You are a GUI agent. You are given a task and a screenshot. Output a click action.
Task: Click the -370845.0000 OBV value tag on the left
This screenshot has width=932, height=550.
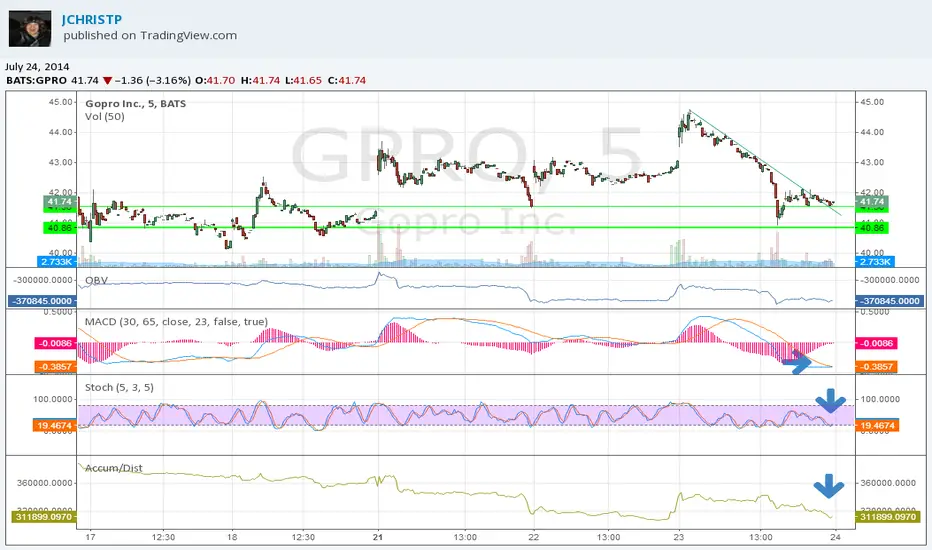42,301
